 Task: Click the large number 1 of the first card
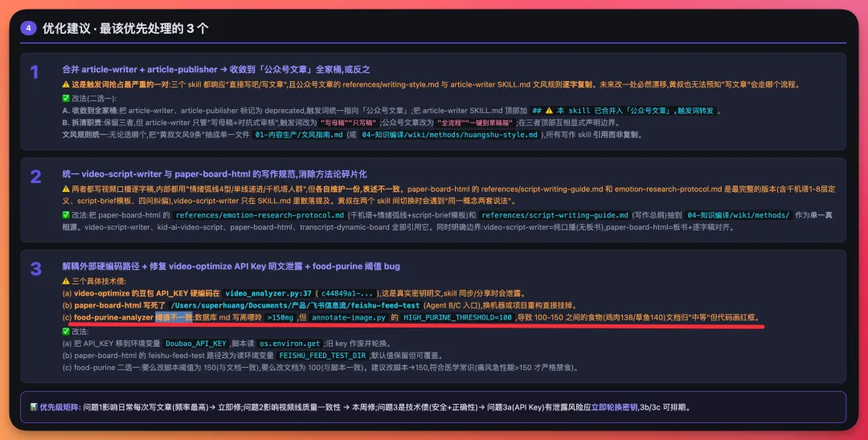coord(35,72)
